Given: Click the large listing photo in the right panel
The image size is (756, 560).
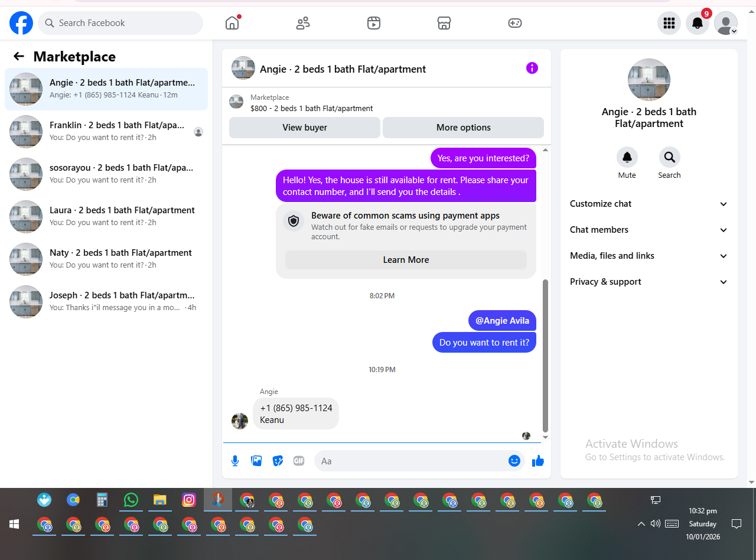Looking at the screenshot, I should [649, 80].
